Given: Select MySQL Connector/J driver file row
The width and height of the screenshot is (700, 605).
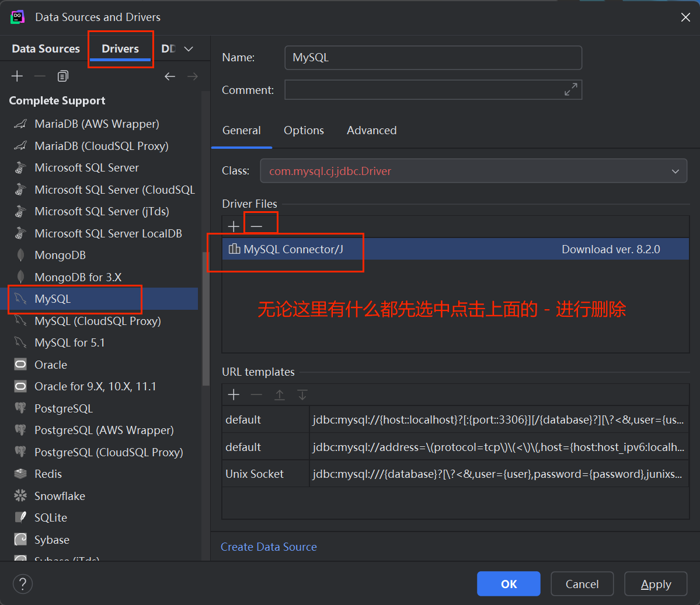Looking at the screenshot, I should coord(455,249).
